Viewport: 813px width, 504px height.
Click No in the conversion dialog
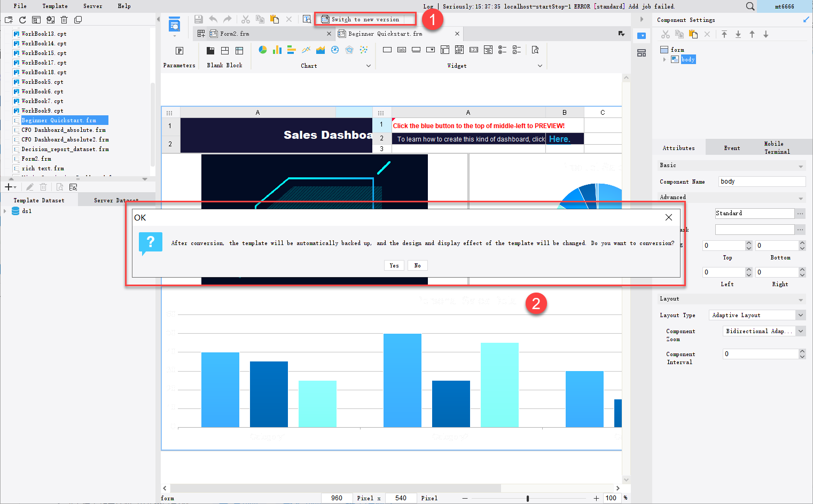tap(418, 265)
